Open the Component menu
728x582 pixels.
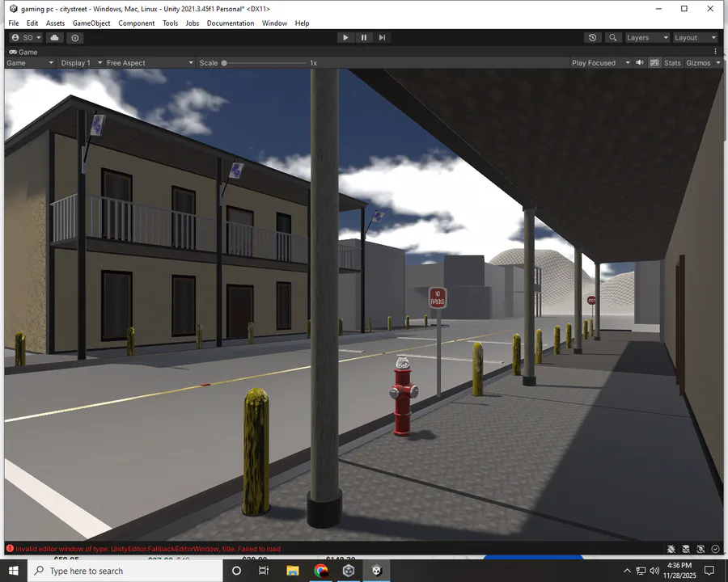137,23
